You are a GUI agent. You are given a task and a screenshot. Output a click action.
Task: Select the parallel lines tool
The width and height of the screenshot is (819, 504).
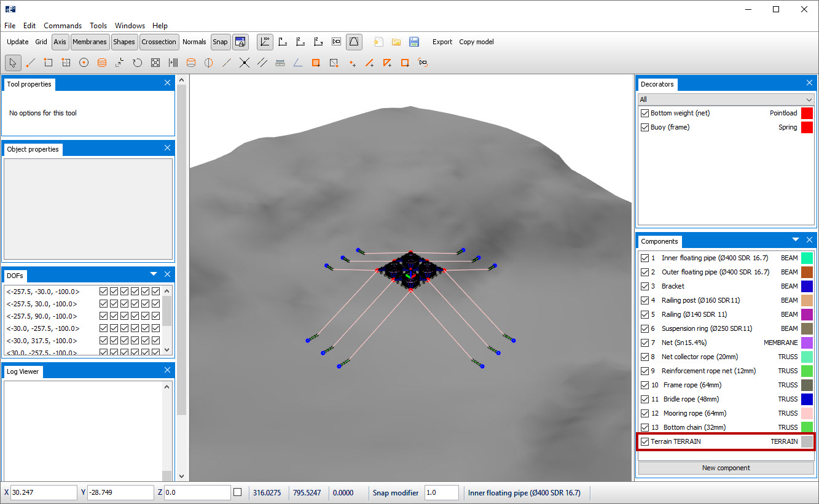[262, 63]
